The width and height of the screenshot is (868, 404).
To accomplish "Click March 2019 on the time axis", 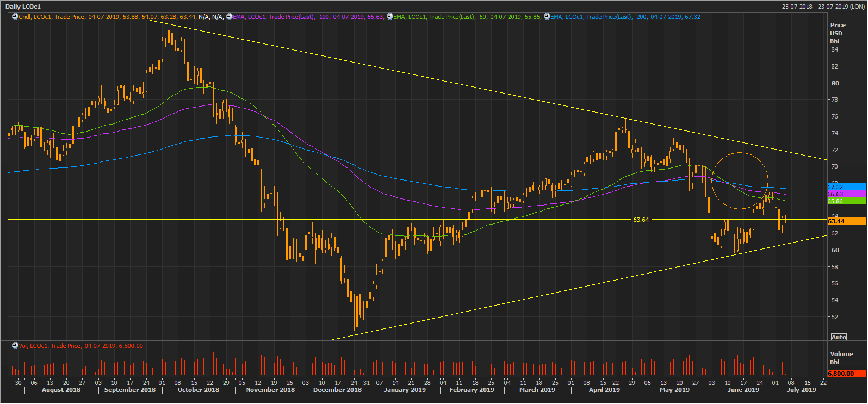I will [x=537, y=390].
